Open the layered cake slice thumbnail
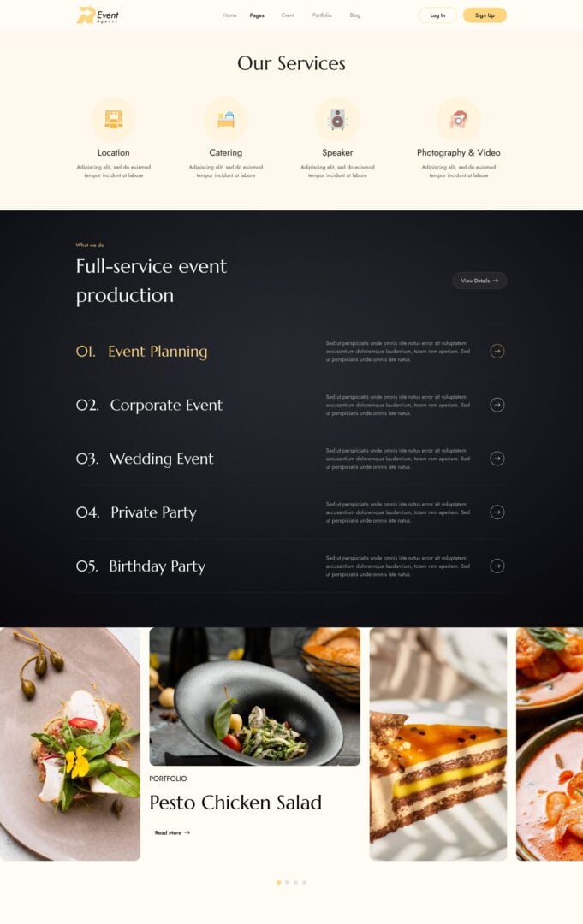Viewport: 583px width, 924px height. coord(438,743)
